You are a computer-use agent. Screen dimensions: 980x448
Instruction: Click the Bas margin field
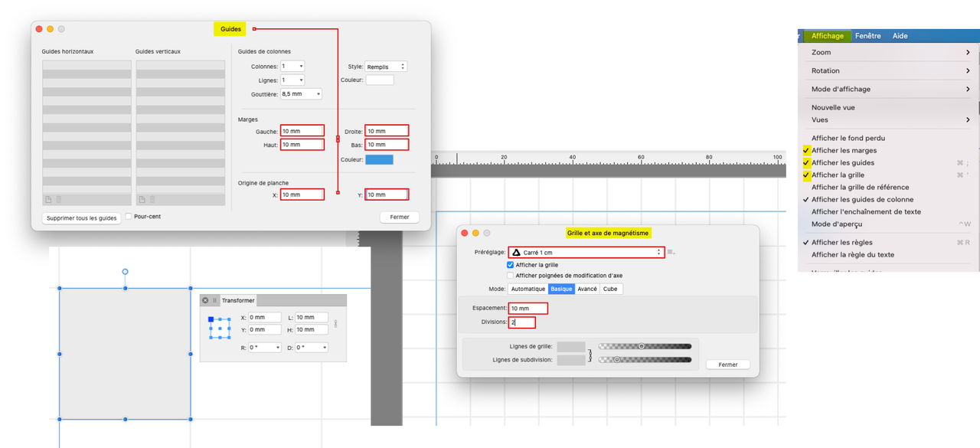(387, 145)
